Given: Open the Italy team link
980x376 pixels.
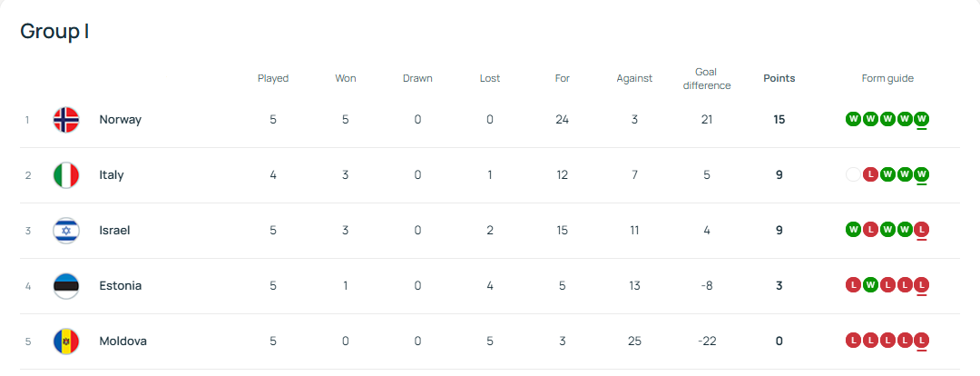Looking at the screenshot, I should 112,175.
